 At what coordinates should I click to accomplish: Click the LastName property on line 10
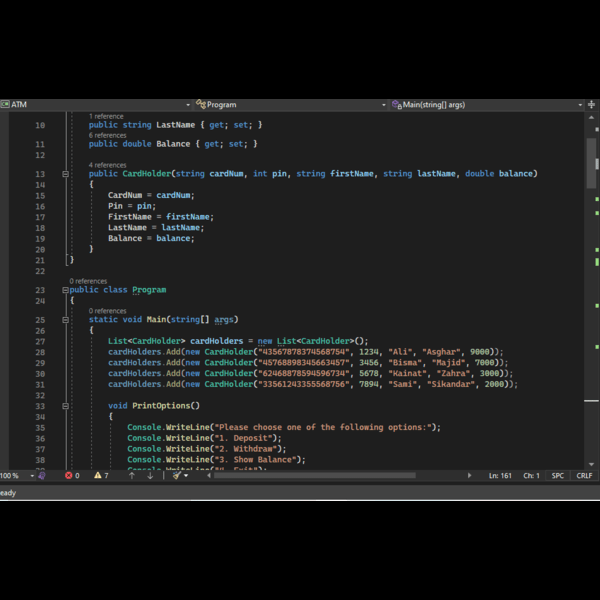[x=175, y=125]
